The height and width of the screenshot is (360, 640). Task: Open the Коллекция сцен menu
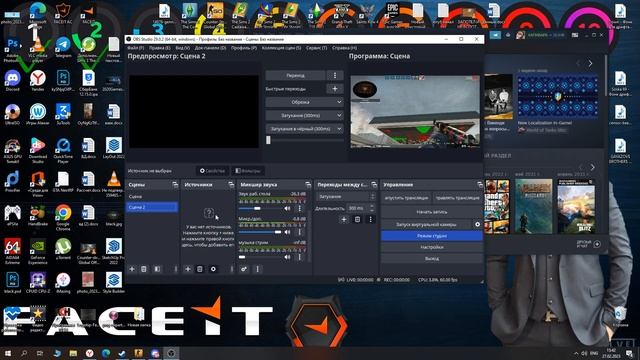[281, 48]
